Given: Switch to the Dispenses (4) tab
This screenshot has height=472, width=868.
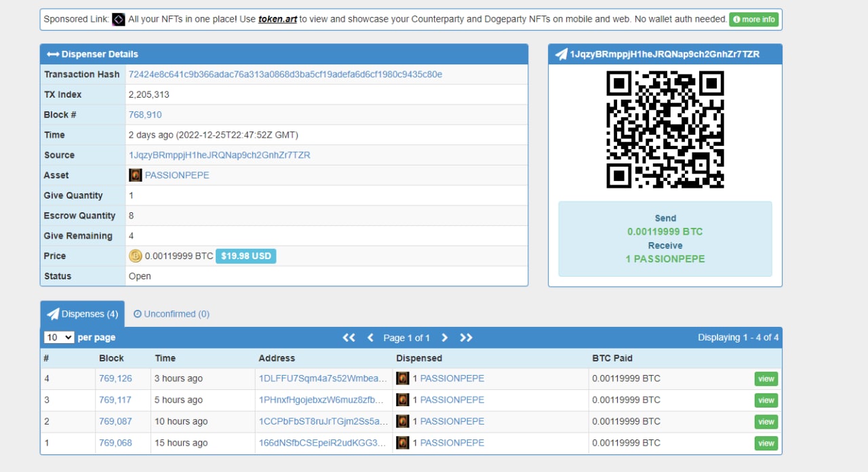Looking at the screenshot, I should [x=83, y=314].
